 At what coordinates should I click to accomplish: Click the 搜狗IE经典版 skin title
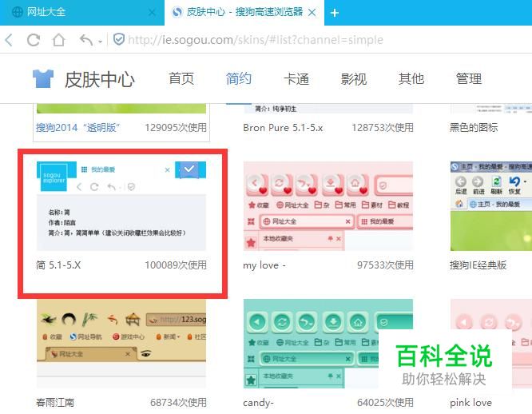point(478,265)
